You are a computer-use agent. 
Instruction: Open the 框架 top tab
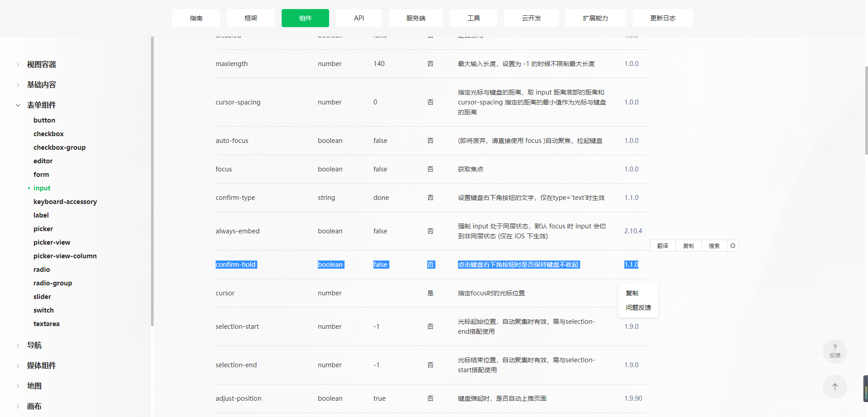coord(250,18)
